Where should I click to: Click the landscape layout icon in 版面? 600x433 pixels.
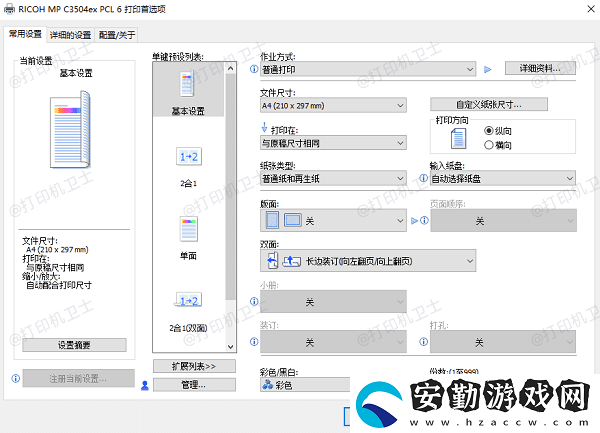[293, 220]
